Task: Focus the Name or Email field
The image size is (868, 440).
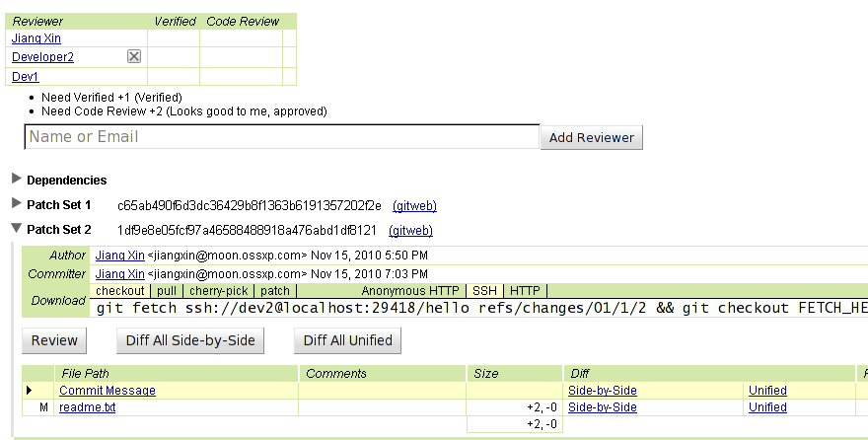Action: (x=282, y=137)
